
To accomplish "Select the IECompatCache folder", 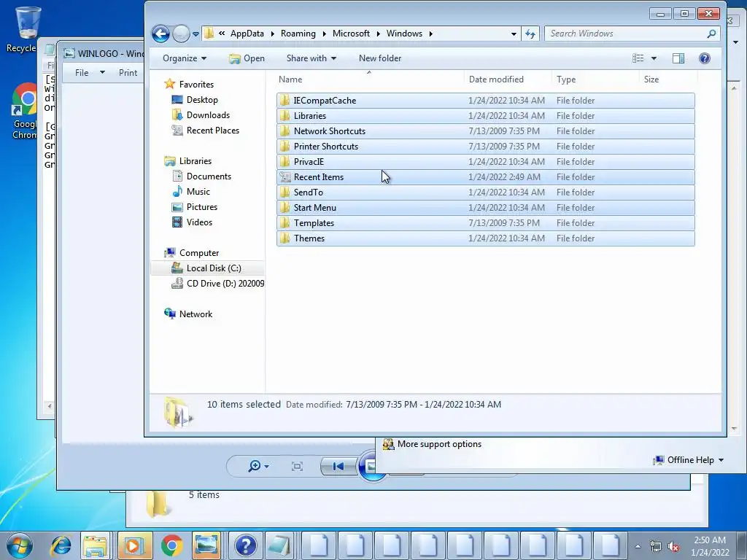I will 485,101.
